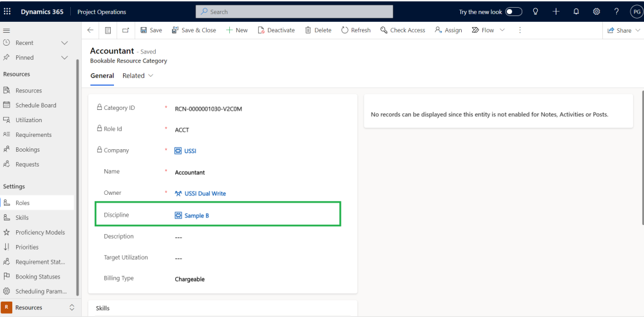This screenshot has height=317, width=644.
Task: Click Save & Close command
Action: click(x=194, y=30)
